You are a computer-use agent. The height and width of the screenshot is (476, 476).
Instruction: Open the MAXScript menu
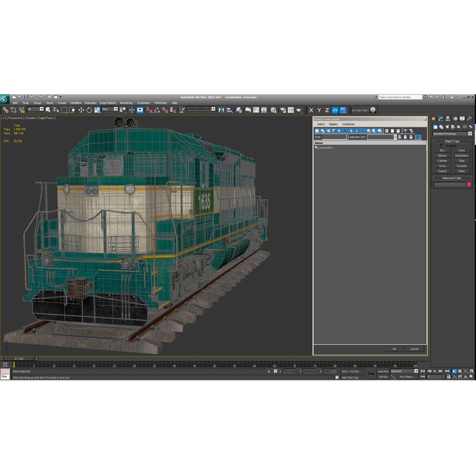(160, 103)
